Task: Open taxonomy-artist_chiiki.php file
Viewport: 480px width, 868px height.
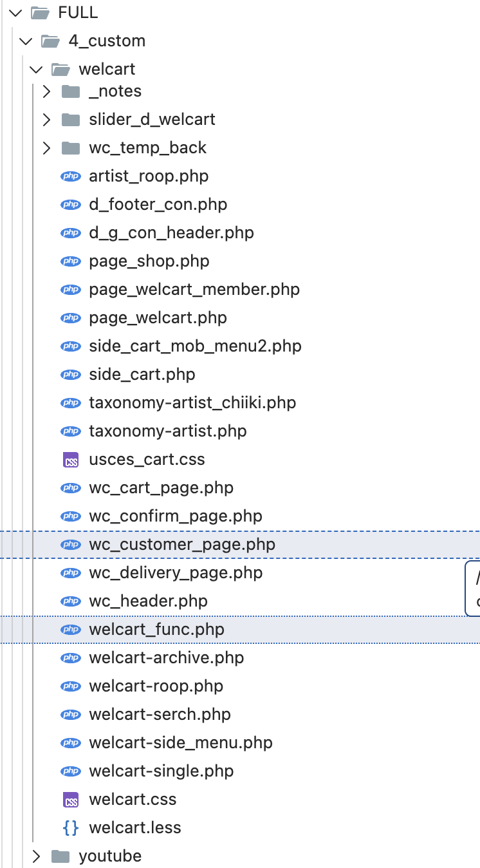Action: 192,402
